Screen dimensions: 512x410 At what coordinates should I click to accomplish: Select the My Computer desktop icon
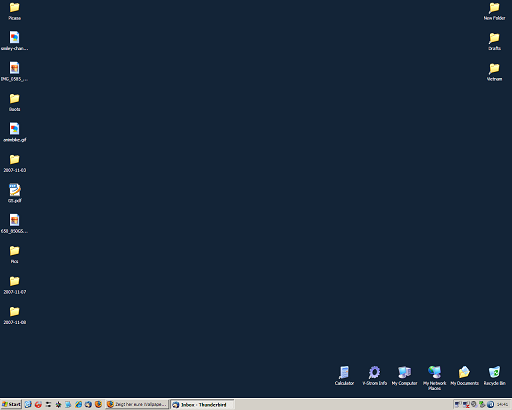pos(404,376)
